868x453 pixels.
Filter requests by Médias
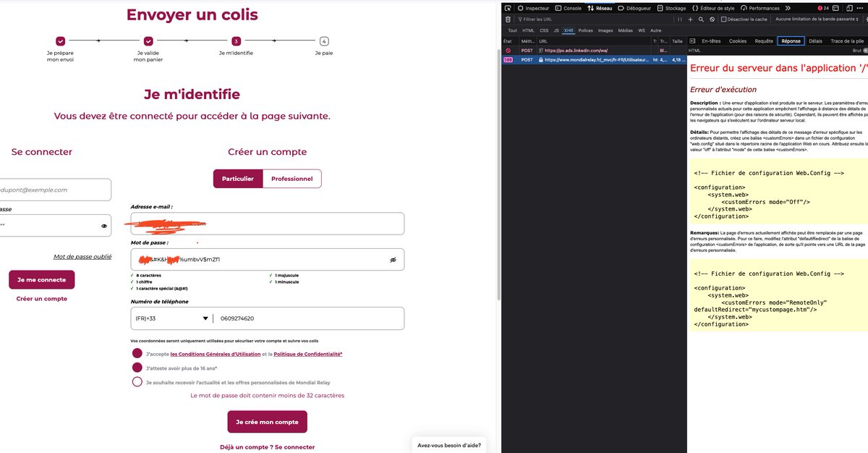pyautogui.click(x=625, y=30)
